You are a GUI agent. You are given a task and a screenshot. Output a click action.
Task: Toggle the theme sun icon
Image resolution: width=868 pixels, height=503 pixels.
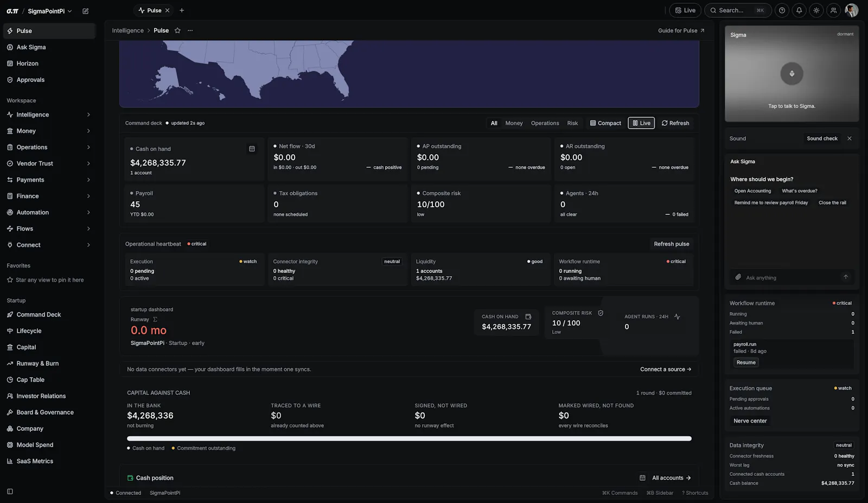coord(816,10)
